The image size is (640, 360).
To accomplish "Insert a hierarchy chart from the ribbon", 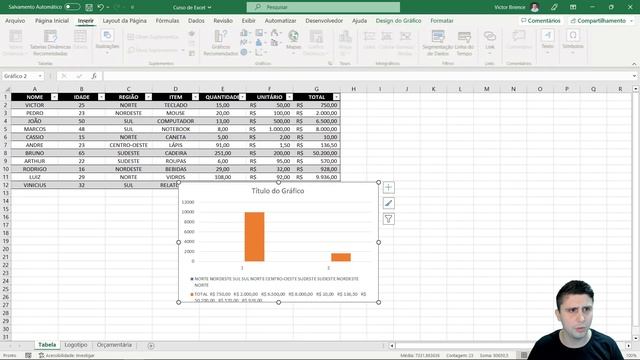I will (260, 33).
